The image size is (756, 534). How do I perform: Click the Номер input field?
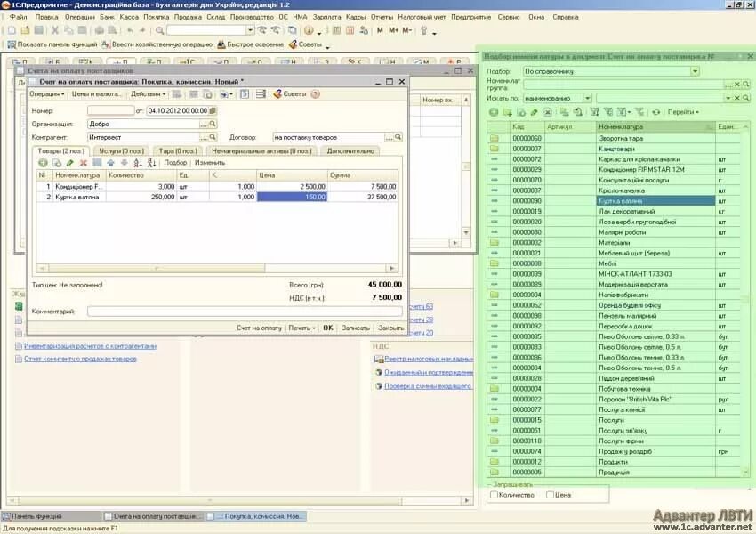(x=111, y=110)
